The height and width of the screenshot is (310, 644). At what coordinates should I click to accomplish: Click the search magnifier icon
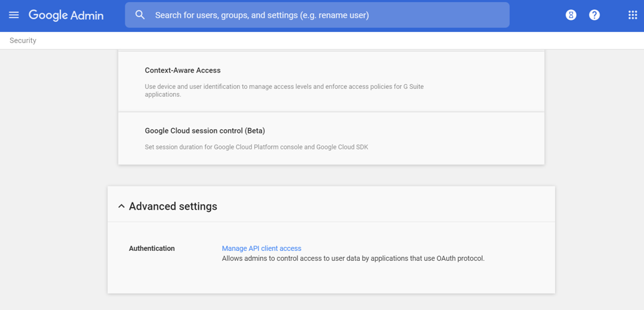tap(140, 15)
